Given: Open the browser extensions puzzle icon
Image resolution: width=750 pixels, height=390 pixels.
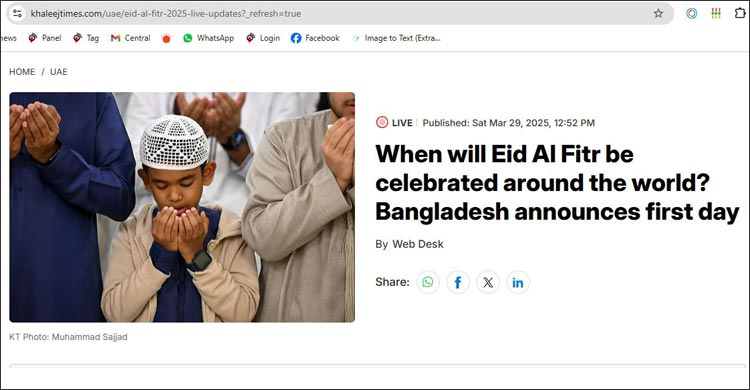Looking at the screenshot, I should pyautogui.click(x=740, y=13).
